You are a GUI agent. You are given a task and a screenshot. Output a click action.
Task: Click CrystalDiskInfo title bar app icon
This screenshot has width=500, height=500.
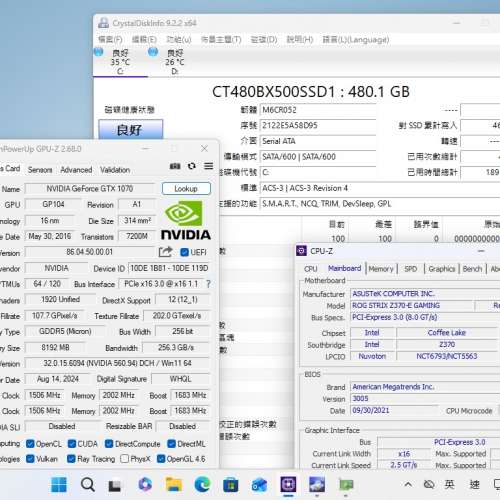coord(103,23)
